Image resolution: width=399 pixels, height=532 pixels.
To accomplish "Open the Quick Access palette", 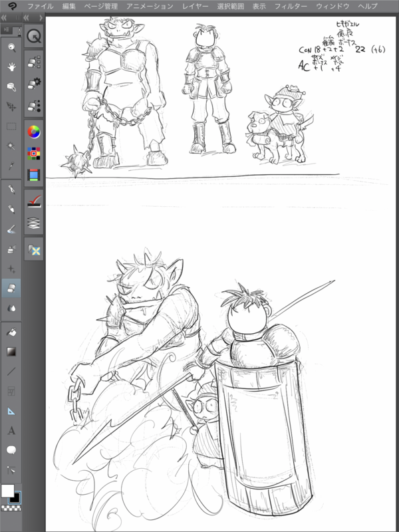I will coord(34,36).
